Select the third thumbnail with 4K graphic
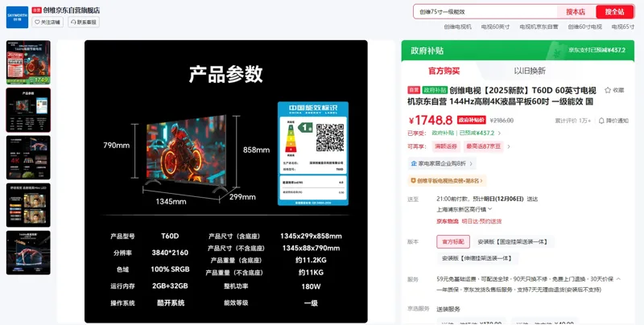Viewport: 644px width, 325px height. [28, 158]
